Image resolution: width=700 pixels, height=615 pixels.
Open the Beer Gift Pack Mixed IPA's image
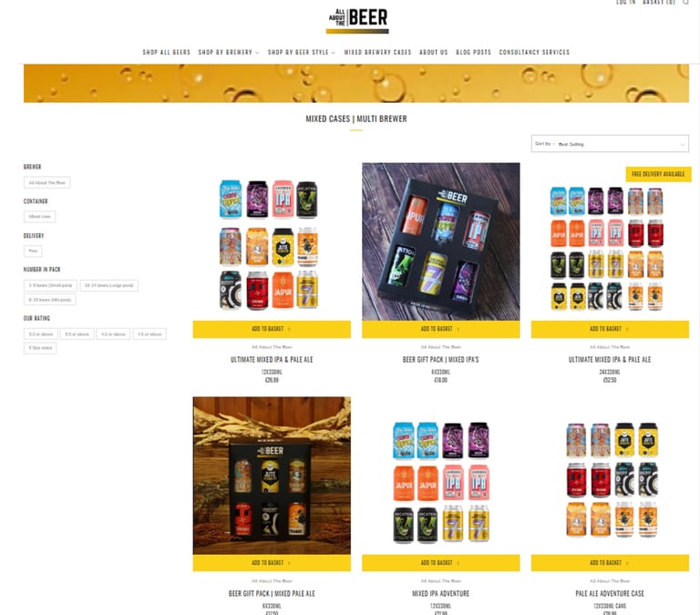coord(440,241)
